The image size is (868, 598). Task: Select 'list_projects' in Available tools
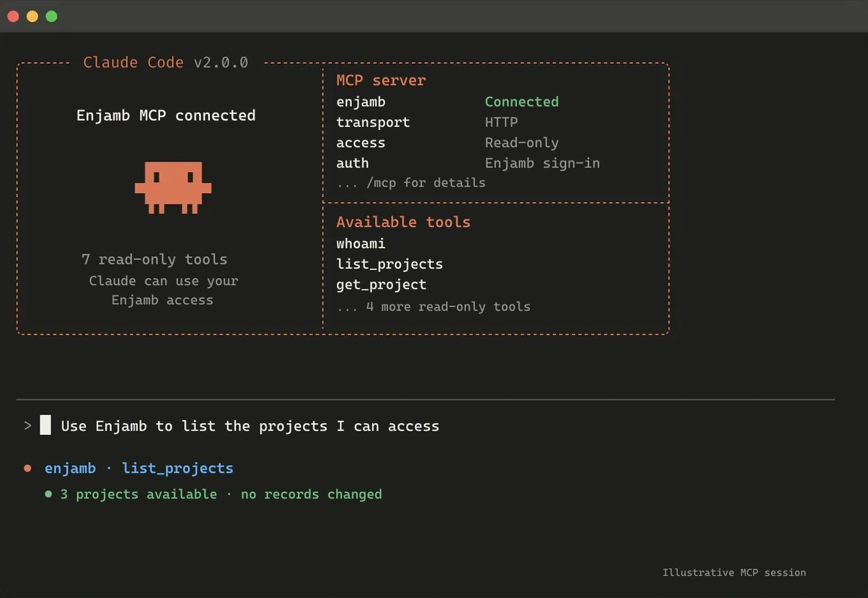point(390,264)
